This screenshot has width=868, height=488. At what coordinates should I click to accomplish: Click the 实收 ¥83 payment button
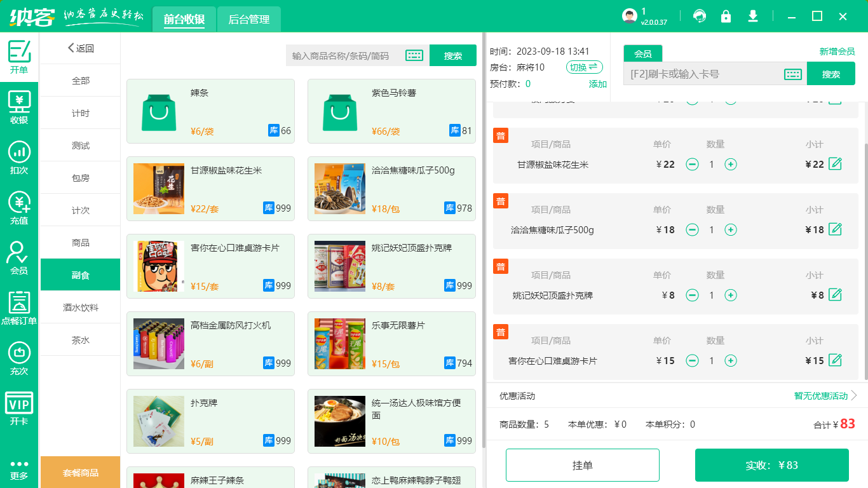[772, 465]
